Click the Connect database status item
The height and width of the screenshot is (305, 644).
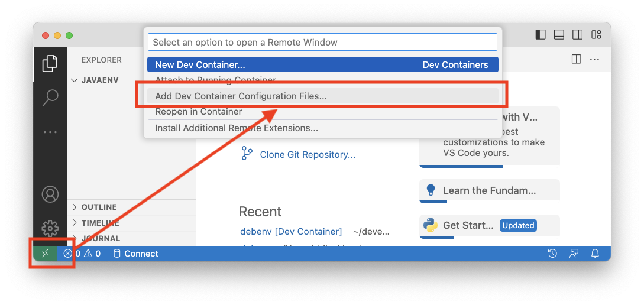pyautogui.click(x=135, y=254)
